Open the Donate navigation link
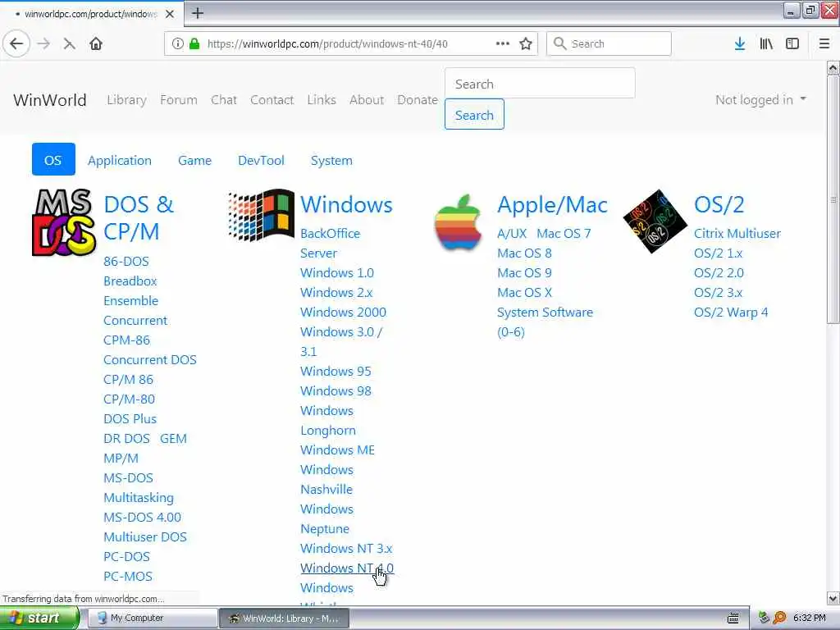Image resolution: width=840 pixels, height=630 pixels. (x=418, y=99)
